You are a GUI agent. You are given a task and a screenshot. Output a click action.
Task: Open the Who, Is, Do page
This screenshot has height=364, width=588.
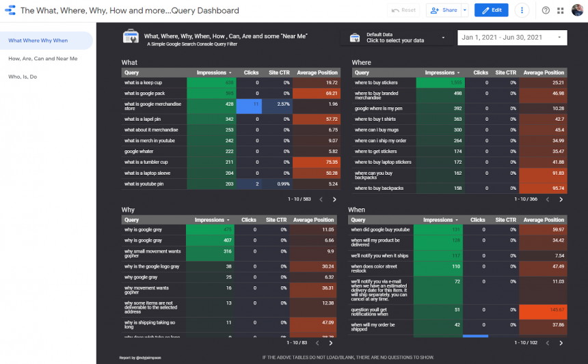tap(23, 76)
